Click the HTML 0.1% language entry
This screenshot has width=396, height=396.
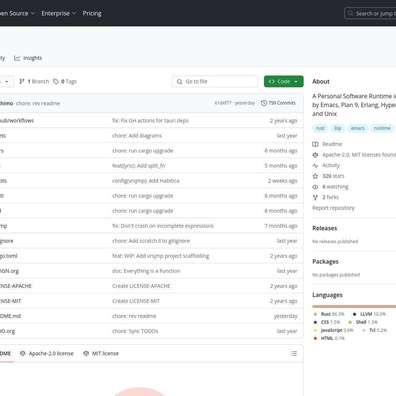(x=329, y=338)
